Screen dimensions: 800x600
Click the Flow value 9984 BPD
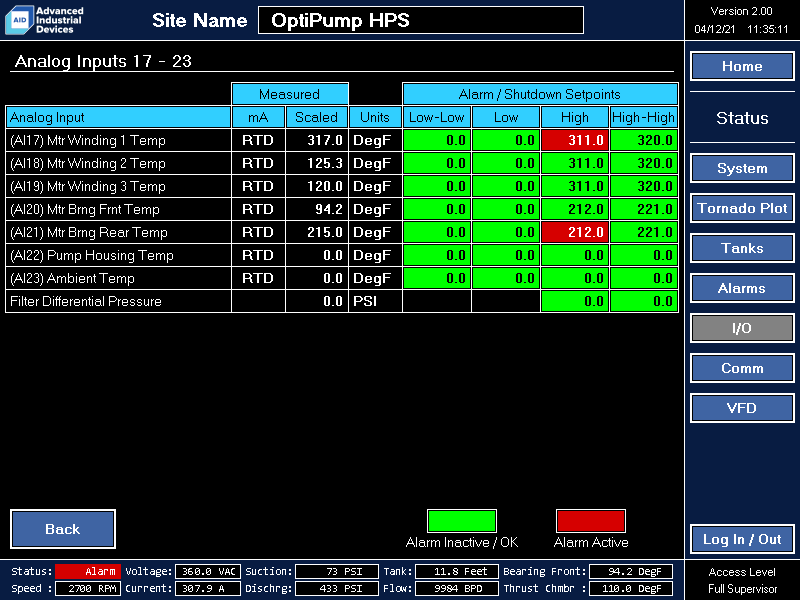pyautogui.click(x=457, y=588)
